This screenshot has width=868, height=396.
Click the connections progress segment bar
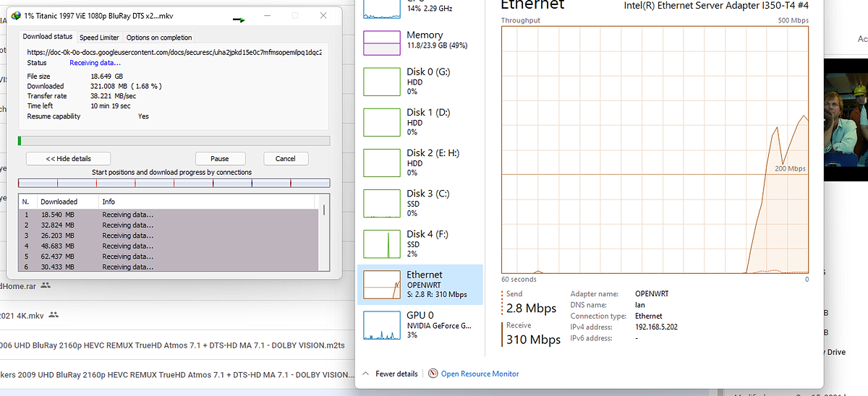(174, 183)
